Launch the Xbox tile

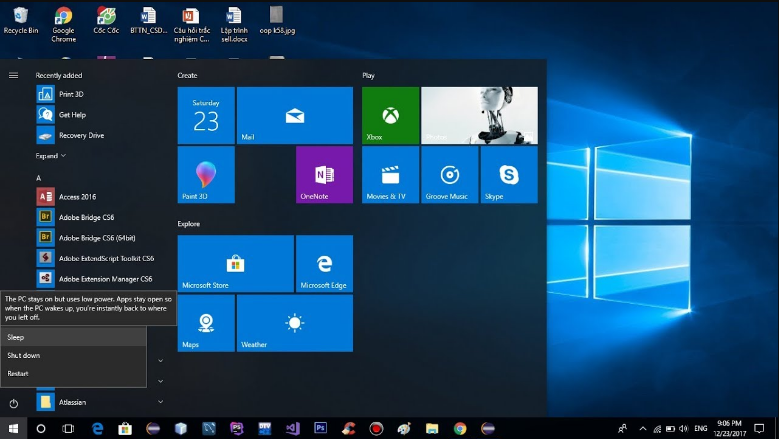390,116
